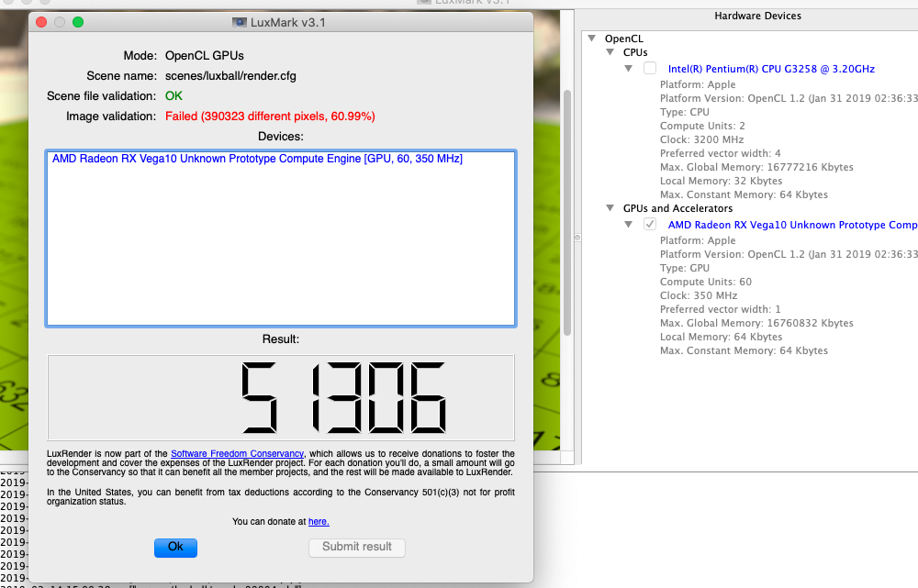Select the AMD Radeon RX Vega10 device entry in Devices list
The height and width of the screenshot is (588, 918).
tap(257, 159)
